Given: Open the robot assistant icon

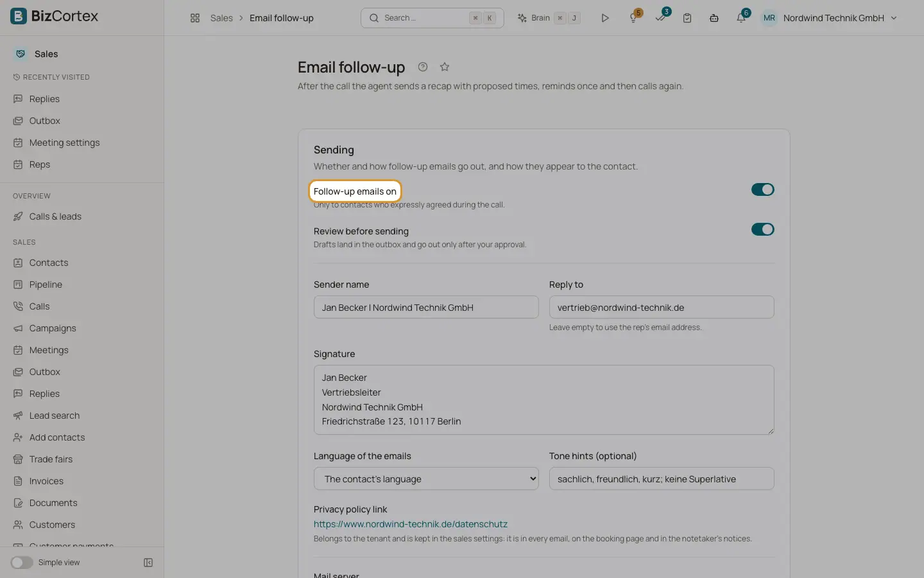Looking at the screenshot, I should [x=714, y=18].
